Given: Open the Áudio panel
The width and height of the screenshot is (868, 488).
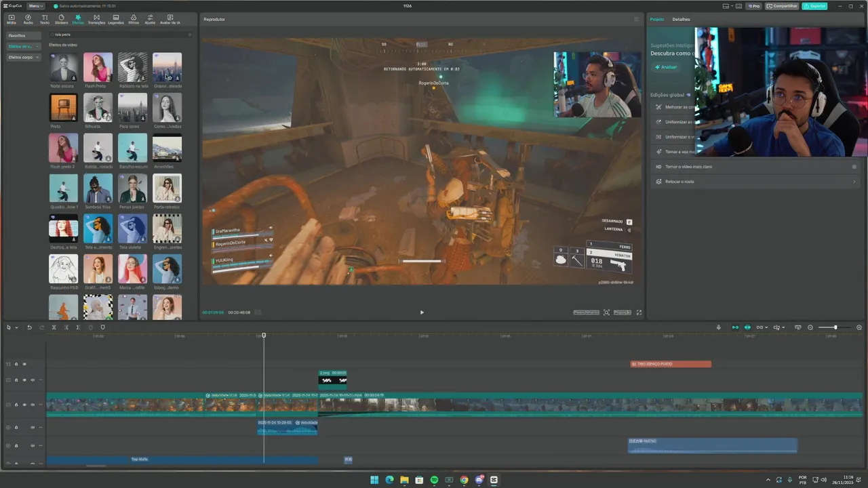Looking at the screenshot, I should [x=28, y=19].
